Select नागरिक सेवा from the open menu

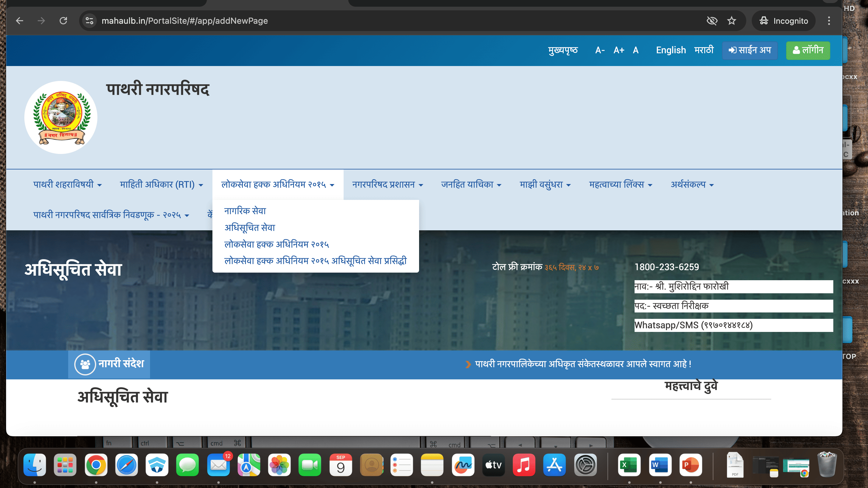[x=245, y=211]
